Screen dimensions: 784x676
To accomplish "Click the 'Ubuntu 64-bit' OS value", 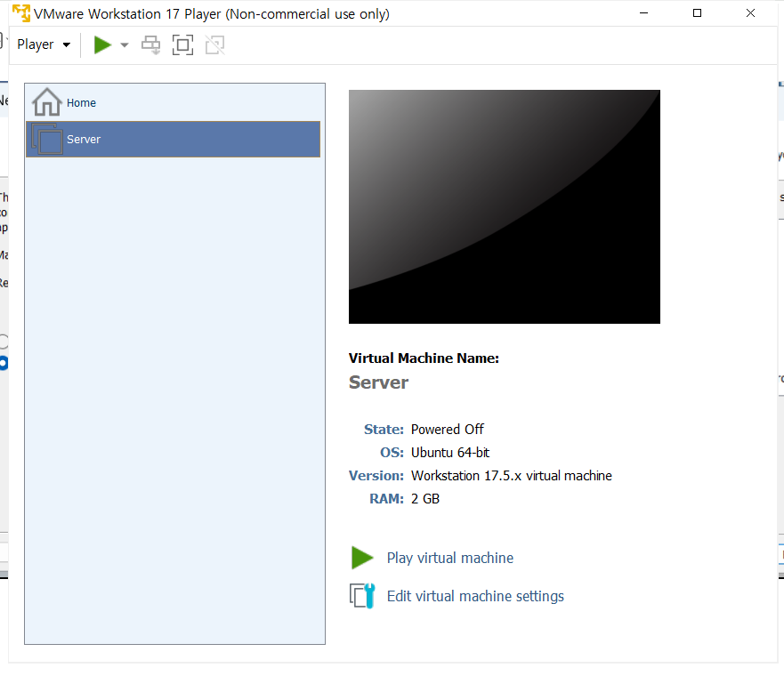I will pos(450,452).
